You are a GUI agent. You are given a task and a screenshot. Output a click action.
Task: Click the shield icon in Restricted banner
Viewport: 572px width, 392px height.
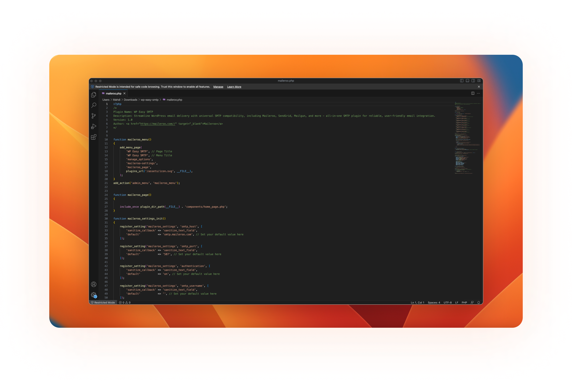click(x=93, y=87)
